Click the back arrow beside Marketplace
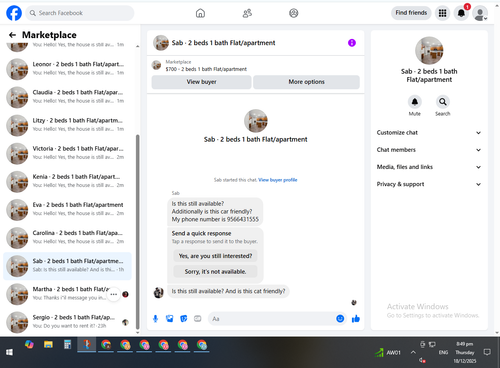This screenshot has width=500, height=368. coord(12,35)
